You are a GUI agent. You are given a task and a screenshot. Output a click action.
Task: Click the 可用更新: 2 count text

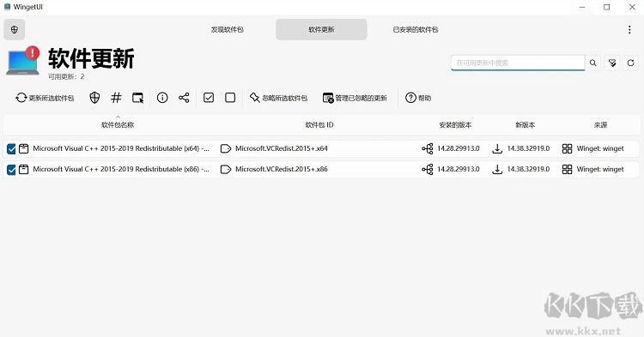coord(66,76)
